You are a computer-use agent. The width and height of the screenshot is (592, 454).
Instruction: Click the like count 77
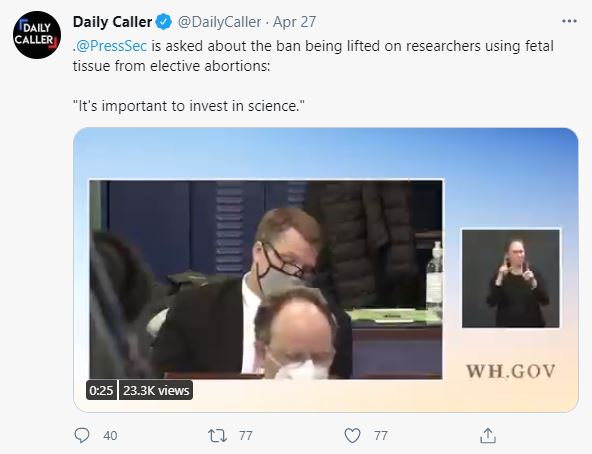tap(381, 435)
